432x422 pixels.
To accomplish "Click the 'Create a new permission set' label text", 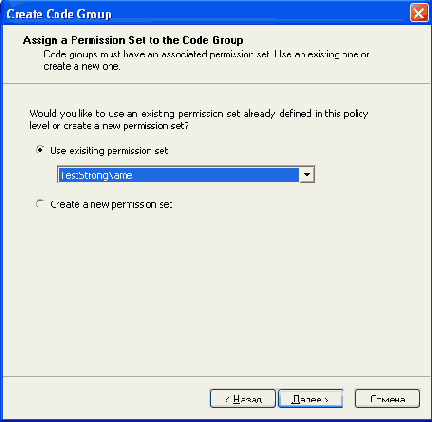I will [x=111, y=204].
